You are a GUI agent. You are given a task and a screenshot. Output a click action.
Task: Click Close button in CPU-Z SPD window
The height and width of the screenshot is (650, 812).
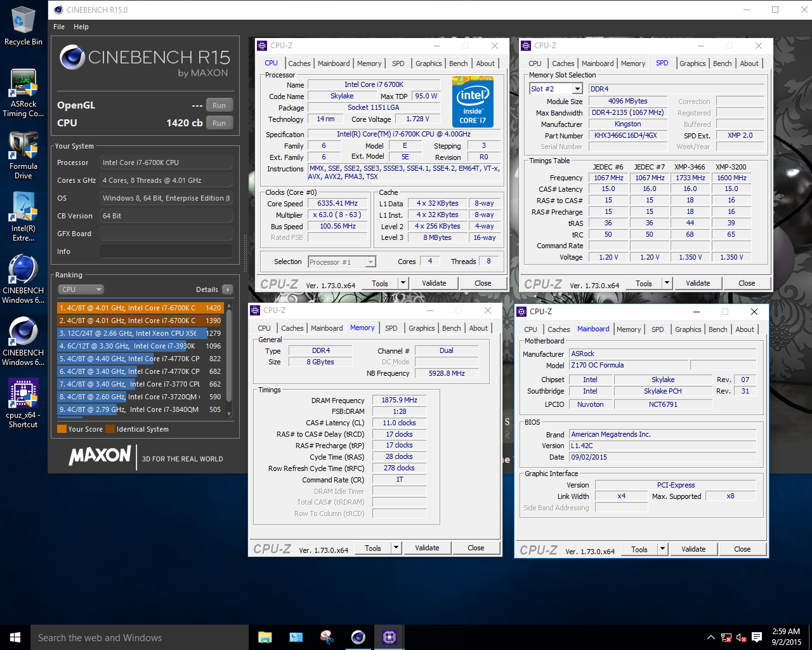coord(747,283)
